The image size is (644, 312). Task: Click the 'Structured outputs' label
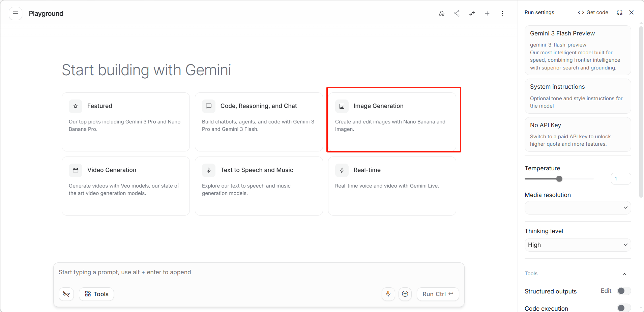point(551,291)
